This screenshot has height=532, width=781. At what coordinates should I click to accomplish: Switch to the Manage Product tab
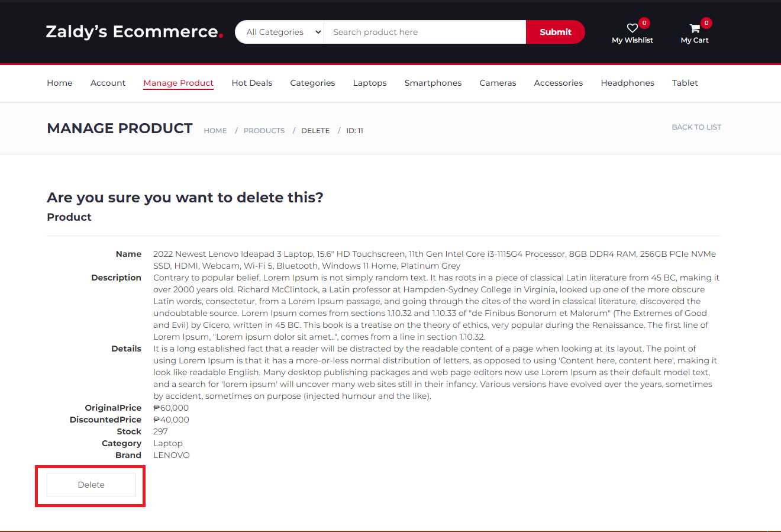(x=178, y=83)
